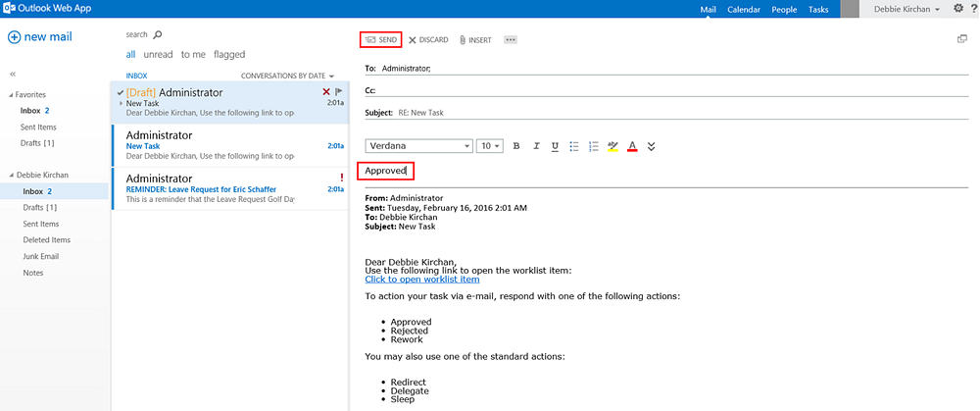Insert a bulleted list
The image size is (980, 411).
point(574,146)
